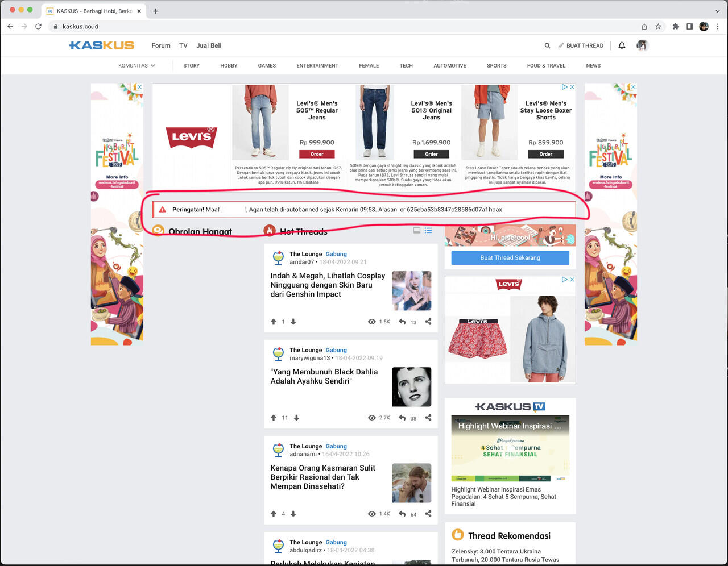Image resolution: width=728 pixels, height=566 pixels.
Task: Open the tab search chevron in Chrome
Action: (x=718, y=11)
